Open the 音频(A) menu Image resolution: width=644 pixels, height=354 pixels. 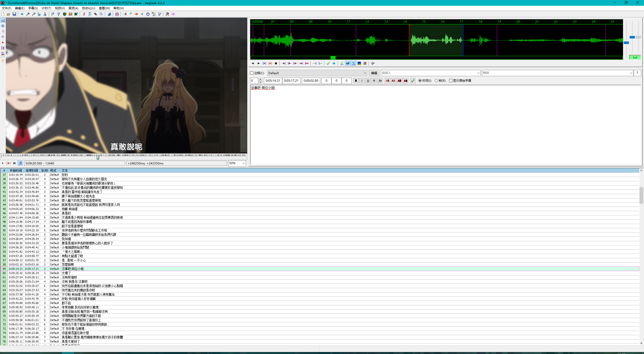pyautogui.click(x=73, y=8)
